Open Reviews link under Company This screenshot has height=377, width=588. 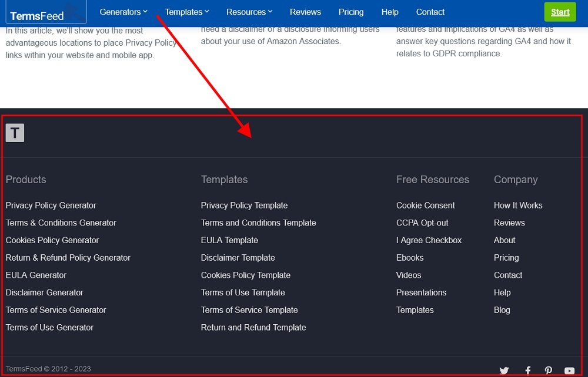[x=509, y=223]
